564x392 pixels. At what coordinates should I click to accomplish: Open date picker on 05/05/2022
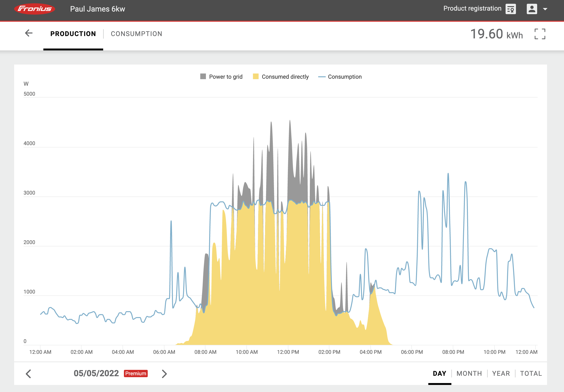tap(96, 373)
